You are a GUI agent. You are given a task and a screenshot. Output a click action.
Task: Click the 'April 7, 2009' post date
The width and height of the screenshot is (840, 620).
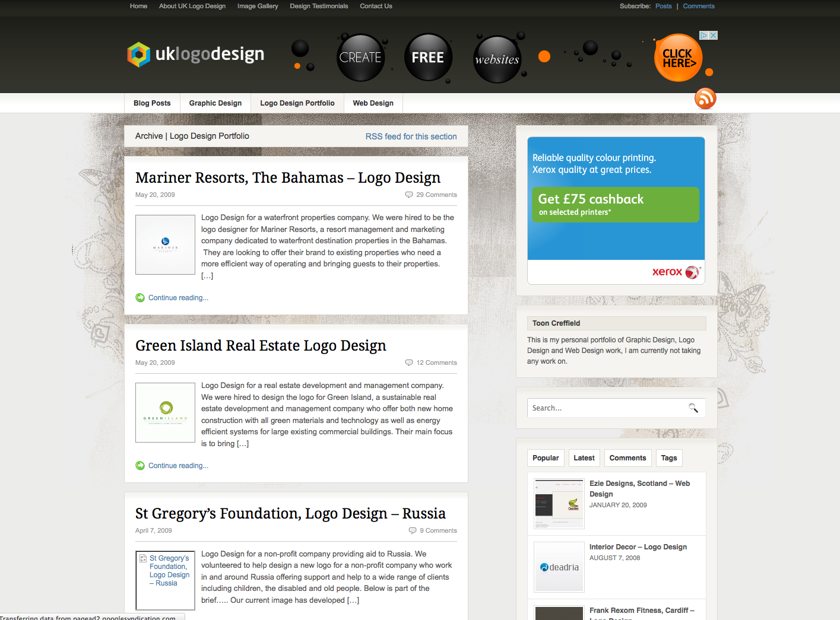tap(154, 530)
